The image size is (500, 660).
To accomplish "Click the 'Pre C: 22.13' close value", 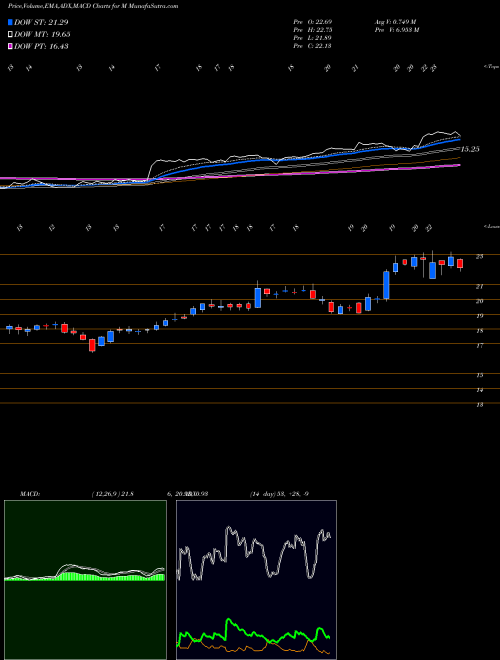I will coord(313,46).
